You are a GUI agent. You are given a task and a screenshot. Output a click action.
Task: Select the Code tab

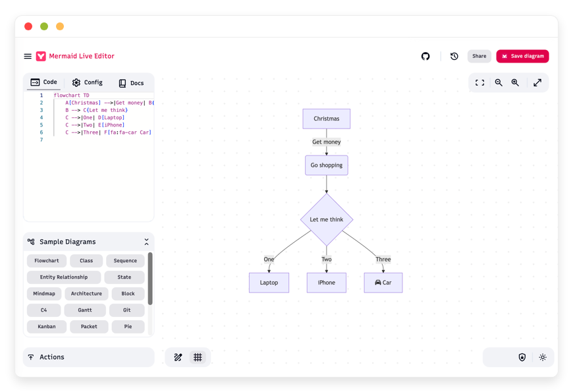[44, 82]
